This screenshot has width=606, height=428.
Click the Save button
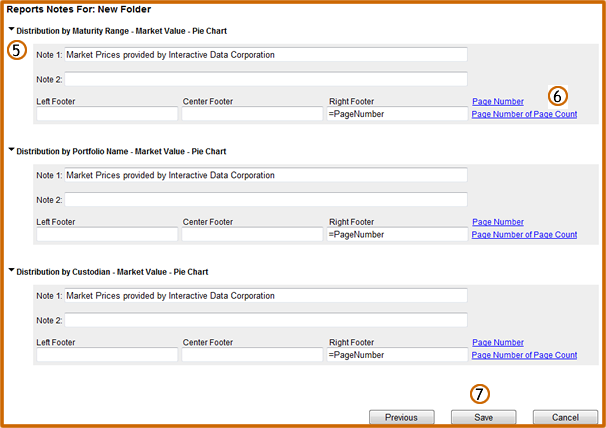[483, 418]
